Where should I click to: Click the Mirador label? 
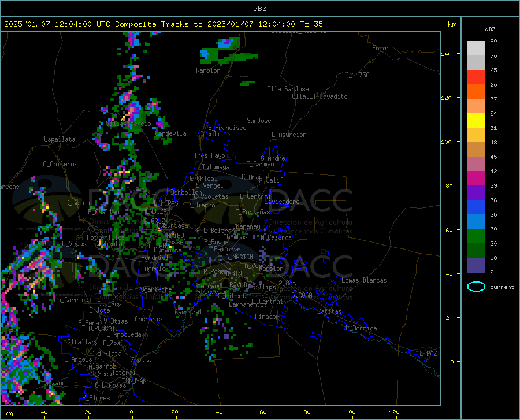pyautogui.click(x=266, y=317)
